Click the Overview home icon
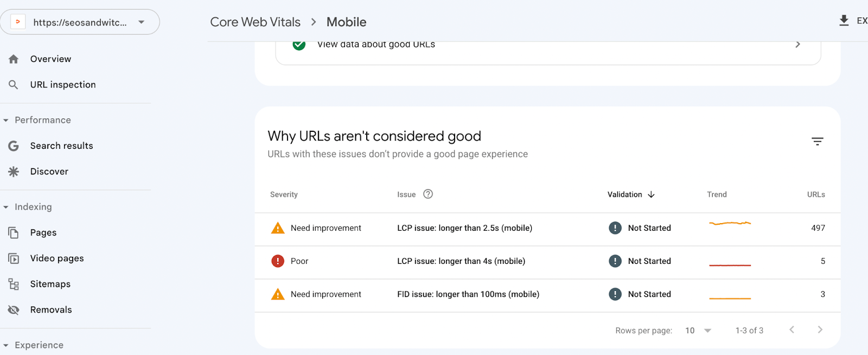 [x=14, y=59]
